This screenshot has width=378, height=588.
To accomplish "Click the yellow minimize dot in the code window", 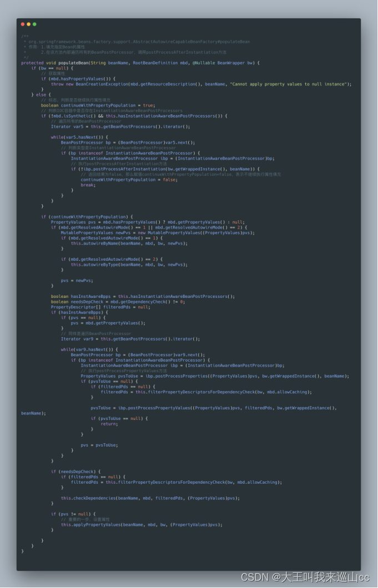I will tap(28, 24).
